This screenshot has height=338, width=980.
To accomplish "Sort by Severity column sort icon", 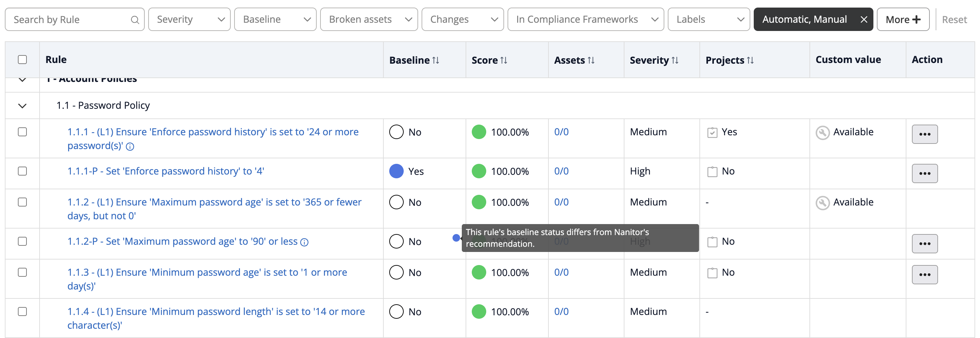I will point(675,60).
